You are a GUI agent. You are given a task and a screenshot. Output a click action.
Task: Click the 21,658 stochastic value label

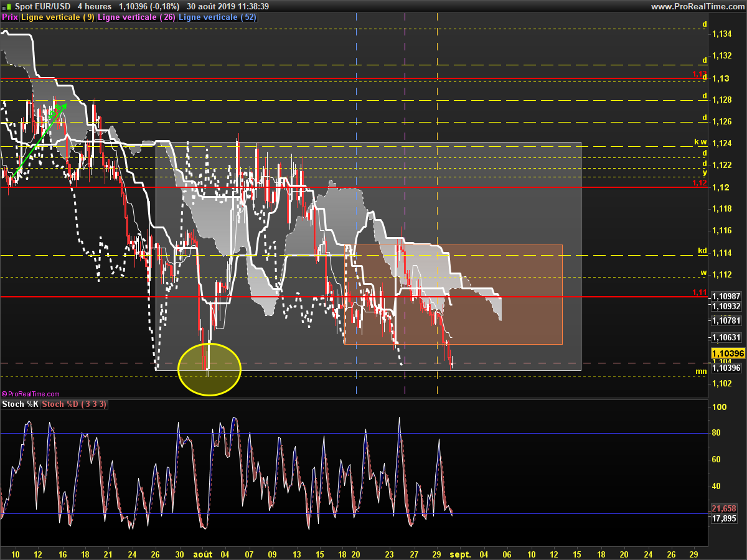click(x=725, y=508)
